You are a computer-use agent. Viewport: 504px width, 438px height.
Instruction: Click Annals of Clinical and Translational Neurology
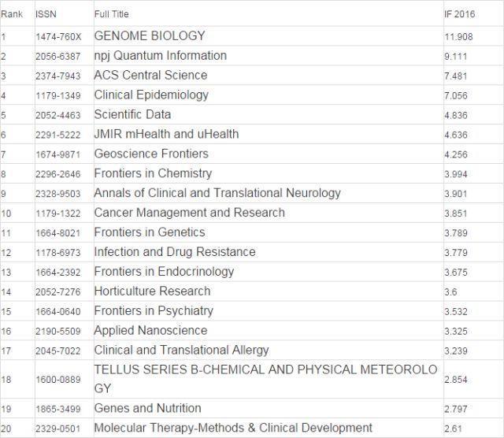(217, 193)
